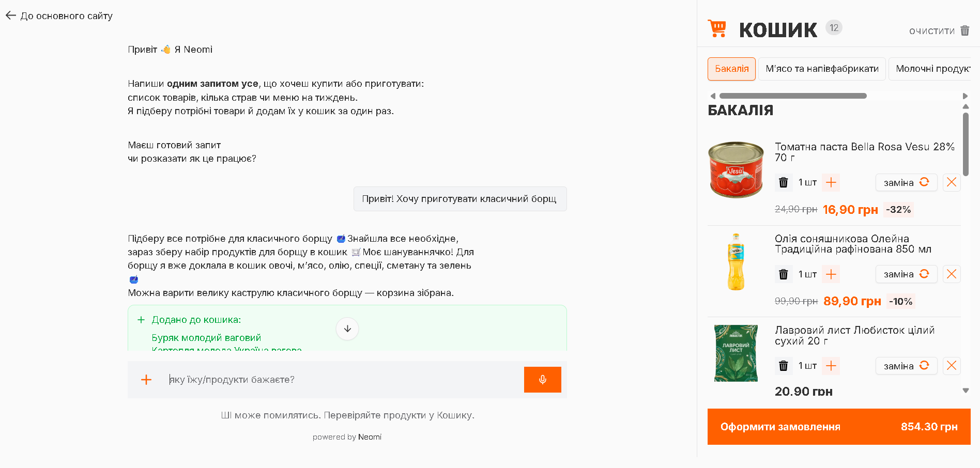Remove bay leaf item with X icon

[x=952, y=366]
